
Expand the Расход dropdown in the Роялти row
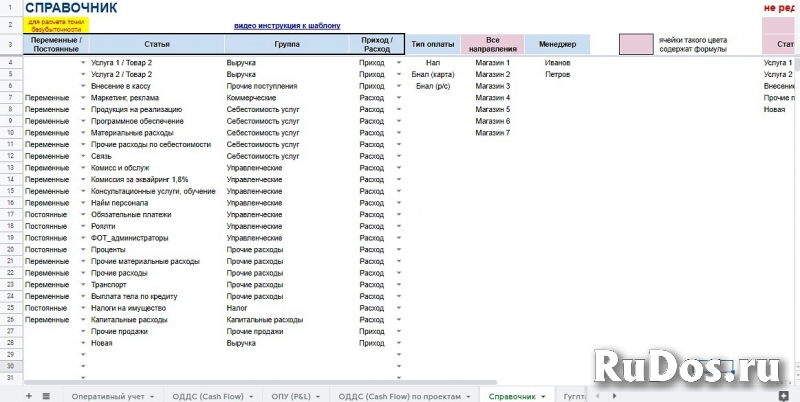pyautogui.click(x=397, y=226)
